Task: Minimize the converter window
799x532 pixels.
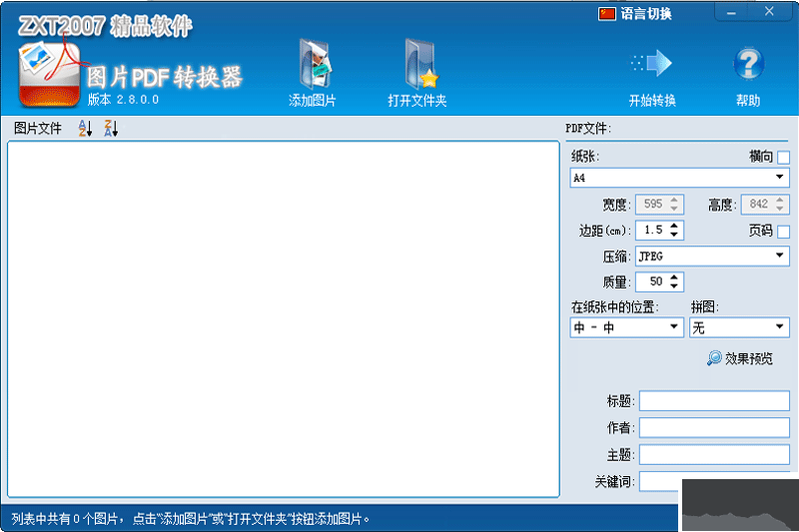Action: click(x=731, y=12)
